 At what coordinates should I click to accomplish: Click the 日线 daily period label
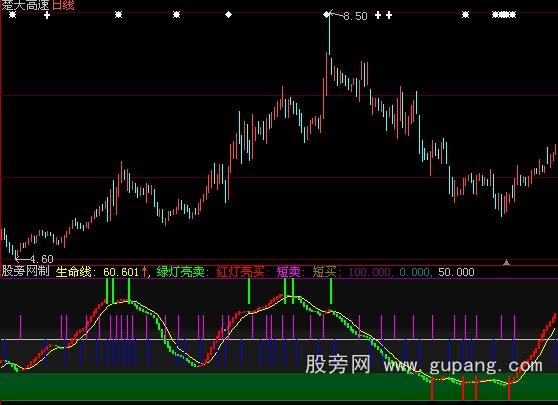(x=63, y=5)
